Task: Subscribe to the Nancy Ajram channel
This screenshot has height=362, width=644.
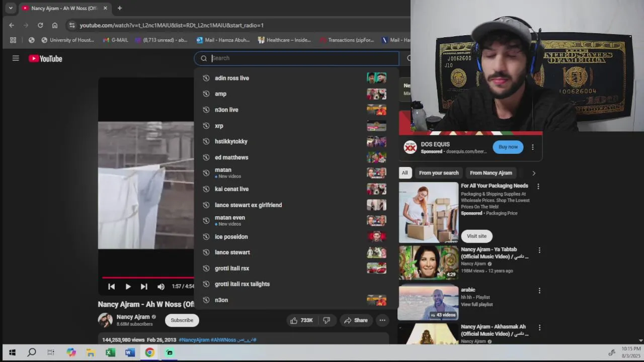Action: (x=182, y=320)
